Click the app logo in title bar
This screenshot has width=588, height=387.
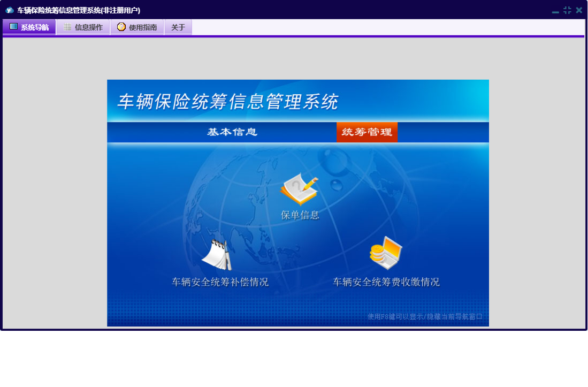pos(9,10)
